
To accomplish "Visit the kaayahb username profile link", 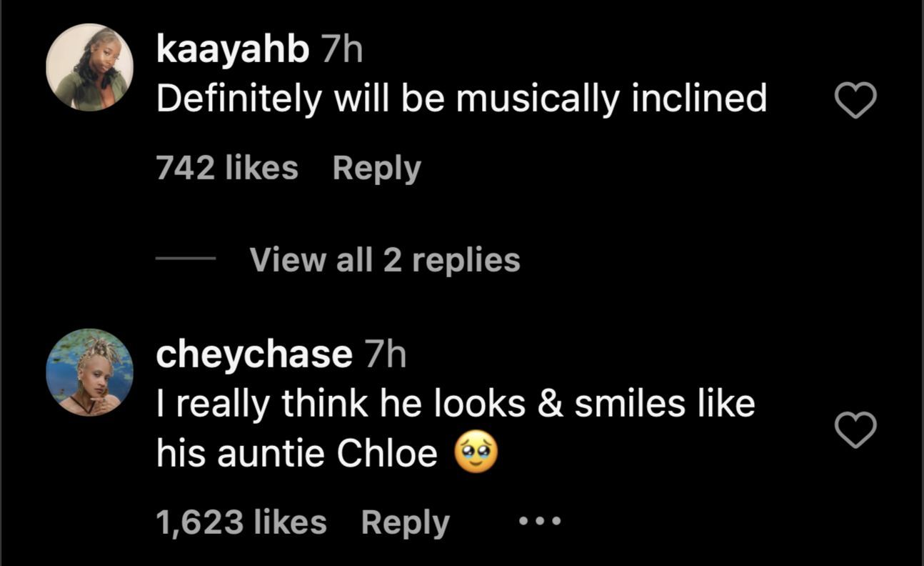I will coord(233,50).
